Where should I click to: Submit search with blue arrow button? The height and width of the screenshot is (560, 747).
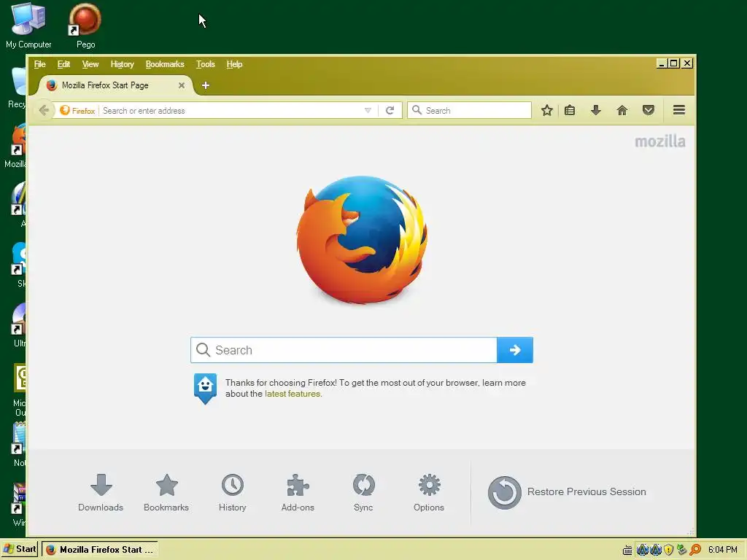point(514,350)
